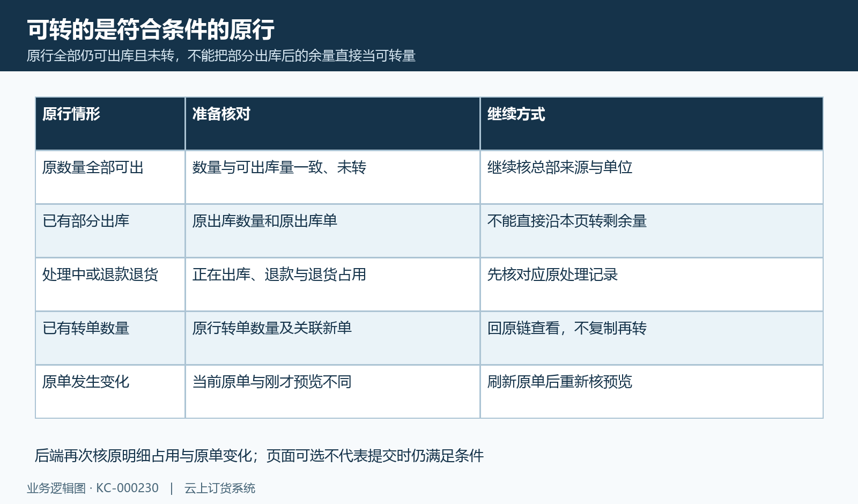Click the cell 当前原单与刚才预览不同
This screenshot has height=504, width=858.
pyautogui.click(x=332, y=392)
